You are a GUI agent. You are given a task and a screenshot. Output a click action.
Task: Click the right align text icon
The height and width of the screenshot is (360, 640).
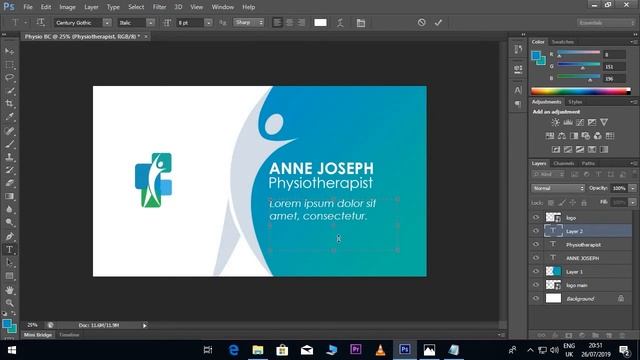point(301,22)
